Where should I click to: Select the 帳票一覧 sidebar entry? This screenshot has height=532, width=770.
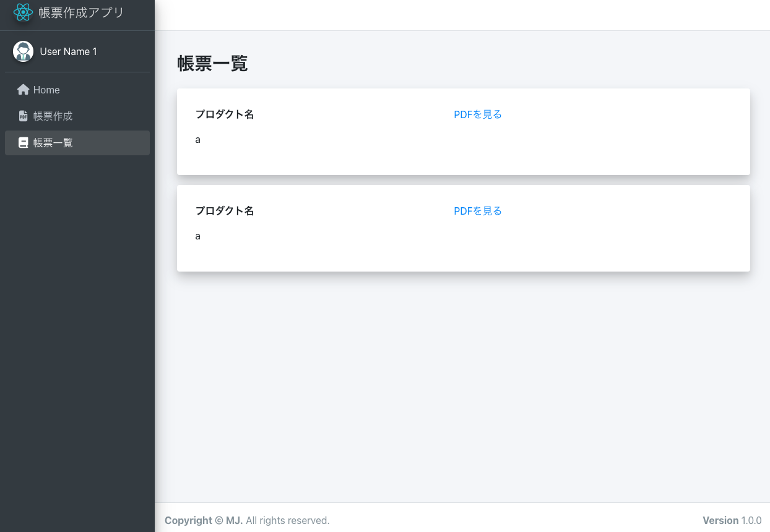(53, 142)
